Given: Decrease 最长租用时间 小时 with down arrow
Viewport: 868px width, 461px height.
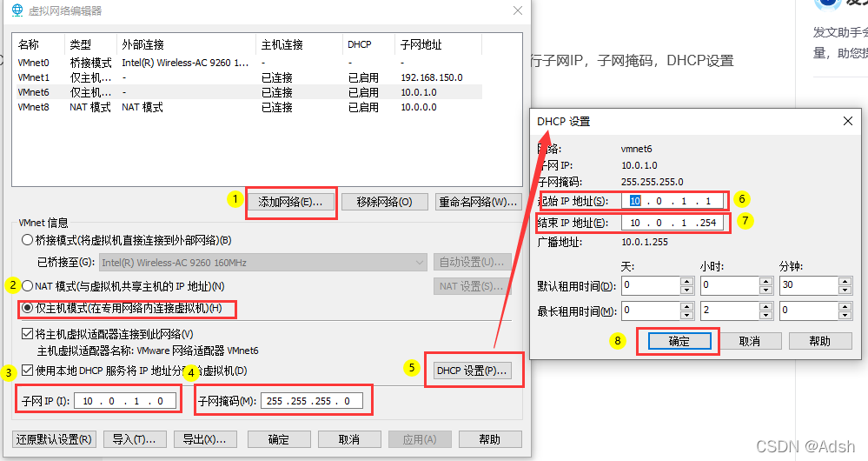Looking at the screenshot, I should click(x=766, y=315).
